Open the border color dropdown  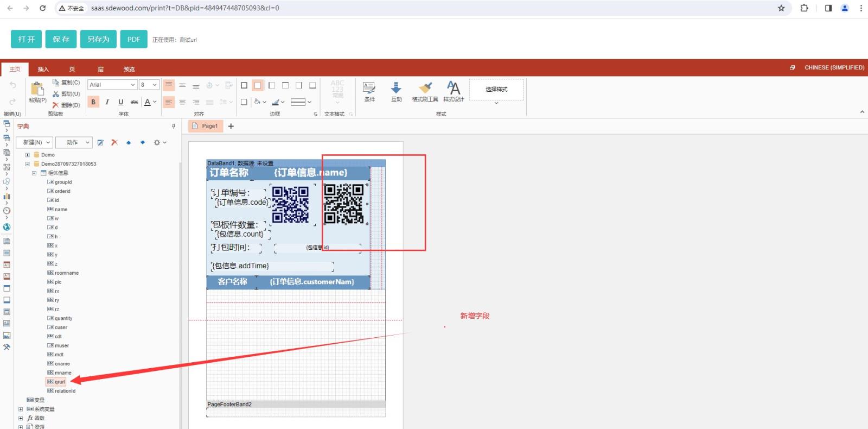click(x=278, y=102)
